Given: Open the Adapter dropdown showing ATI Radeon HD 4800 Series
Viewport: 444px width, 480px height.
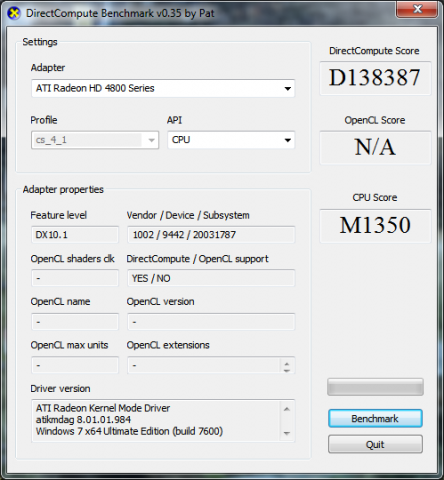Looking at the screenshot, I should 163,88.
